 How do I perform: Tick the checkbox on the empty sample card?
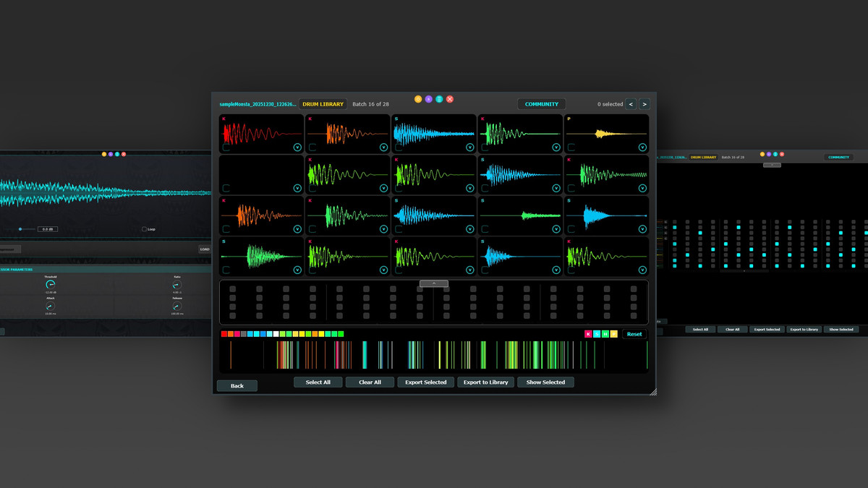pos(226,188)
